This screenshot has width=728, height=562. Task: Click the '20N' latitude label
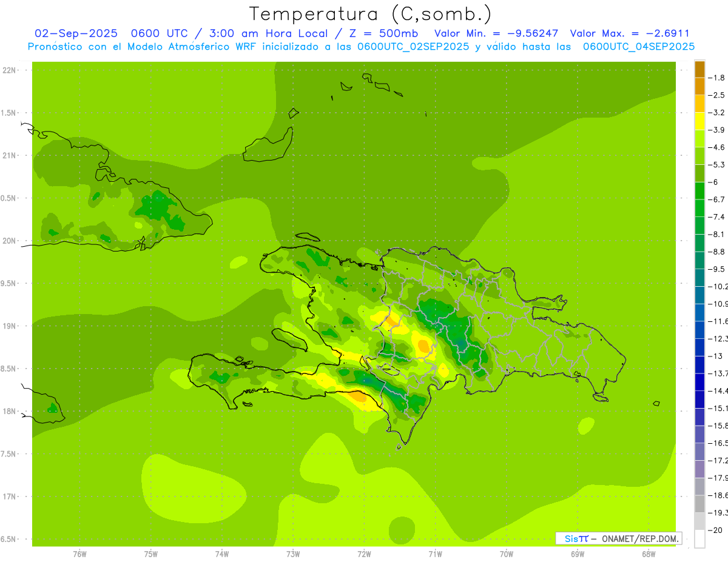pyautogui.click(x=9, y=241)
